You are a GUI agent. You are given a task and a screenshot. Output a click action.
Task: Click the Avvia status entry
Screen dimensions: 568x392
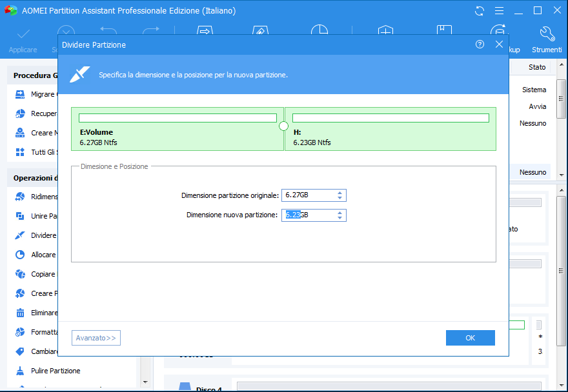537,106
